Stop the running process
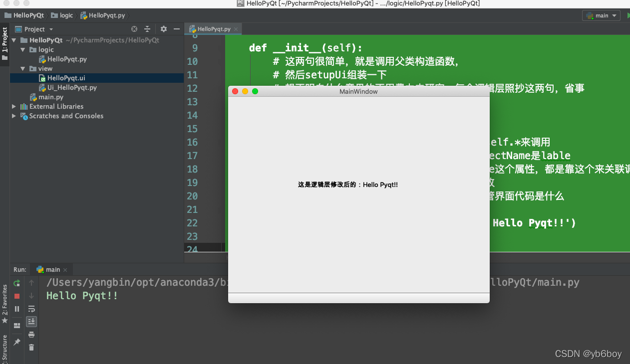630x364 pixels. (16, 296)
